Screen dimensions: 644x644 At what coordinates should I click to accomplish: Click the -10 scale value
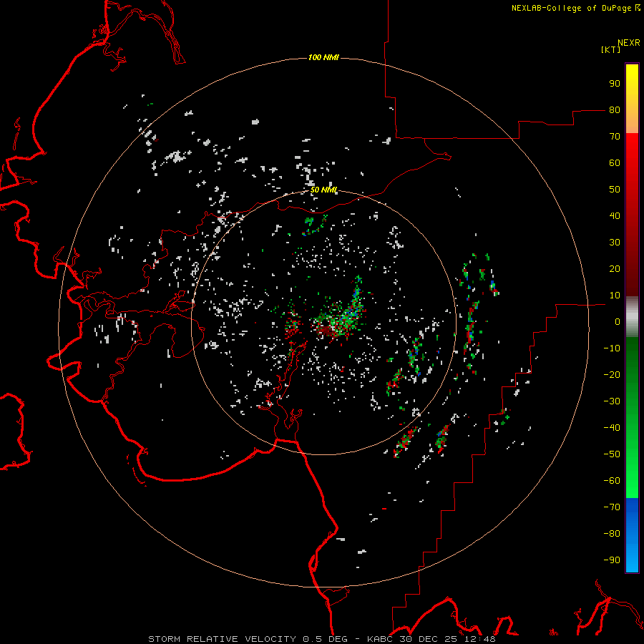612,348
